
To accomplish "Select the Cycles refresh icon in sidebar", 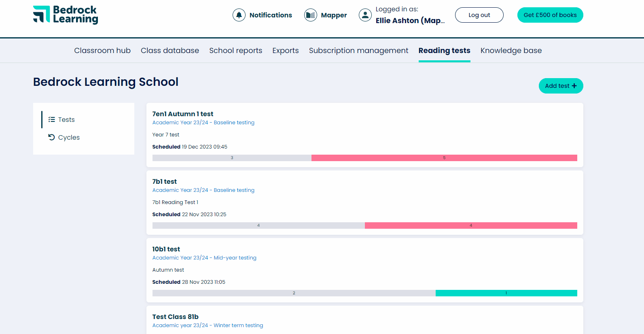I will coord(51,137).
